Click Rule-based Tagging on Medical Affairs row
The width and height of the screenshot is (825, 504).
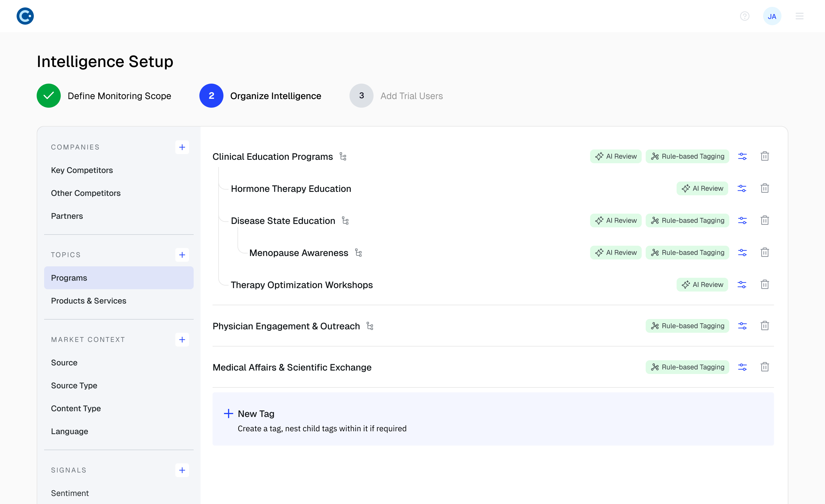687,367
